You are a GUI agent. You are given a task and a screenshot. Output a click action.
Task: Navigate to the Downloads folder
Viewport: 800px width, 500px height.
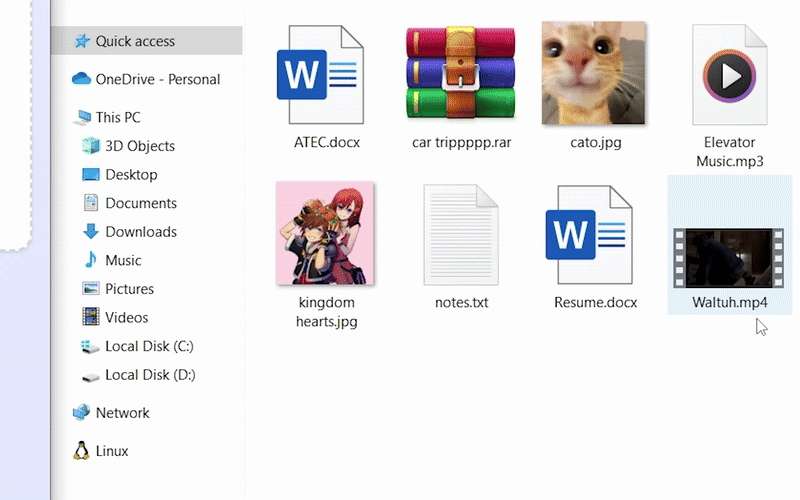click(141, 232)
